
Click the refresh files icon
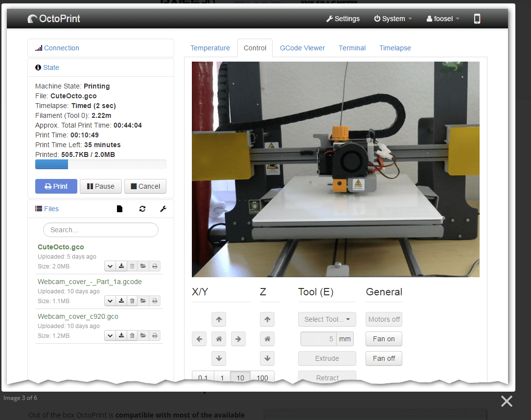[142, 209]
